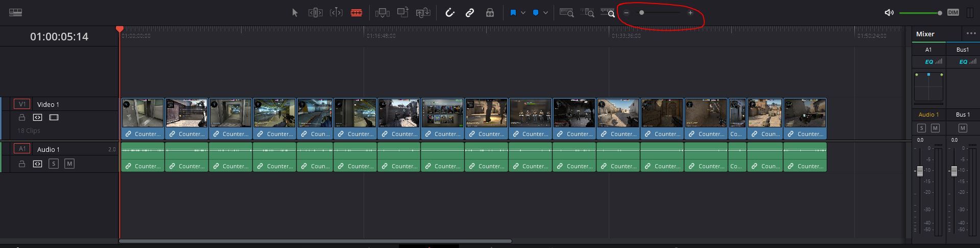
Task: Click the timecode display 01:00:05:14
Action: point(59,37)
